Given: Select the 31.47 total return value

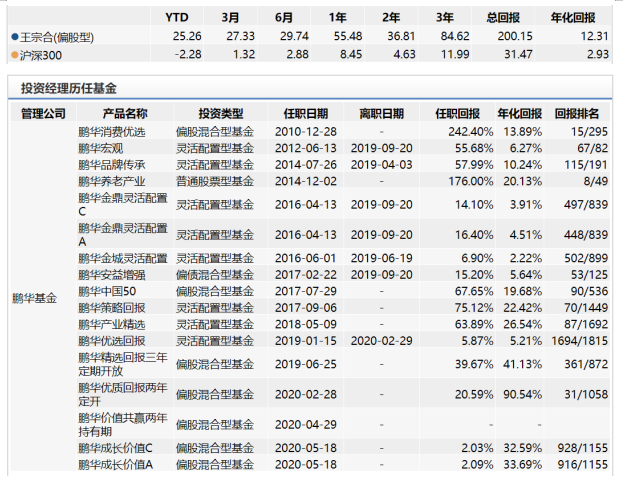Looking at the screenshot, I should click(518, 54).
